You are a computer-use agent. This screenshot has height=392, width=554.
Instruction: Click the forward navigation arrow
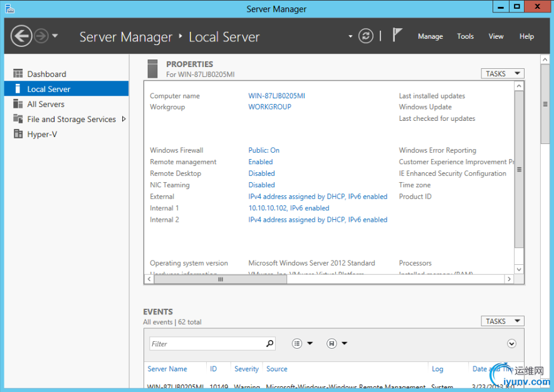41,36
